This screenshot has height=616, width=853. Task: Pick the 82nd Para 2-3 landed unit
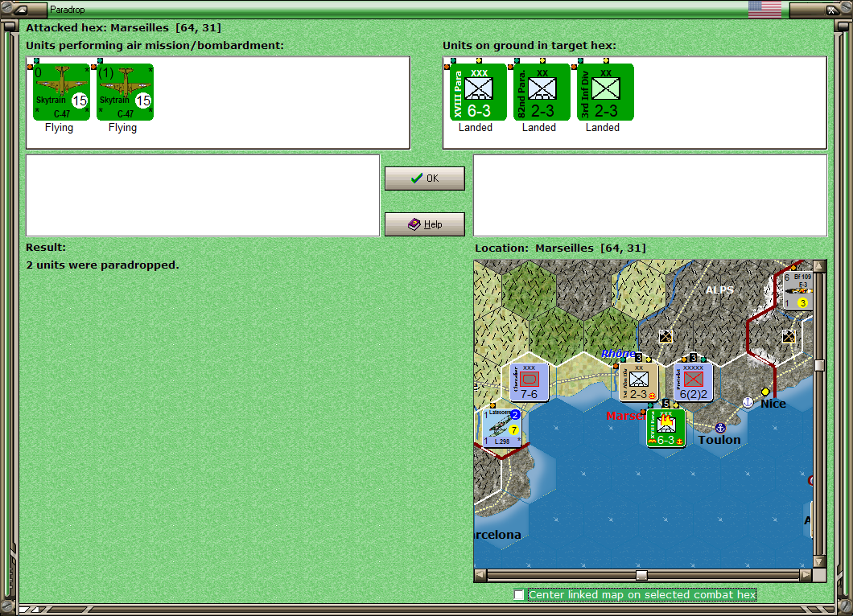tap(542, 92)
